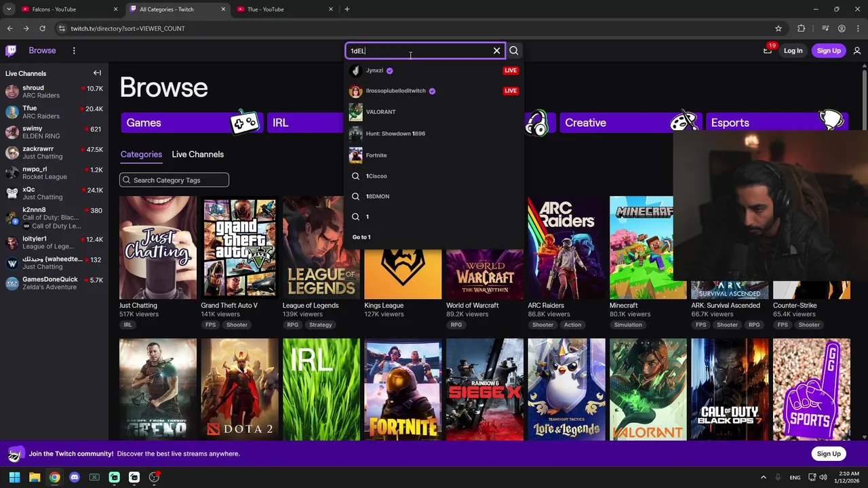This screenshot has width=868, height=488.
Task: Open loltyler1 in Live Channels list
Action: (54, 243)
